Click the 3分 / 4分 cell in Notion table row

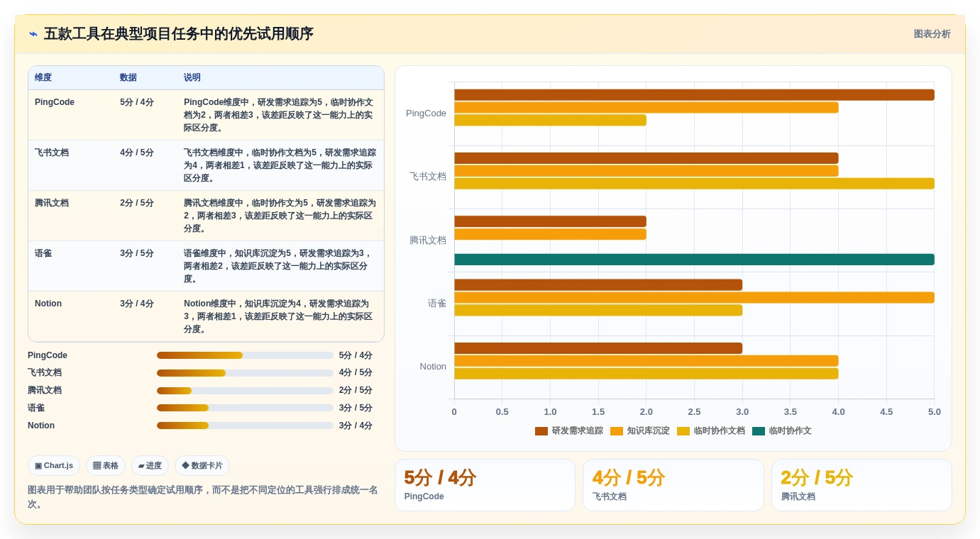(137, 304)
